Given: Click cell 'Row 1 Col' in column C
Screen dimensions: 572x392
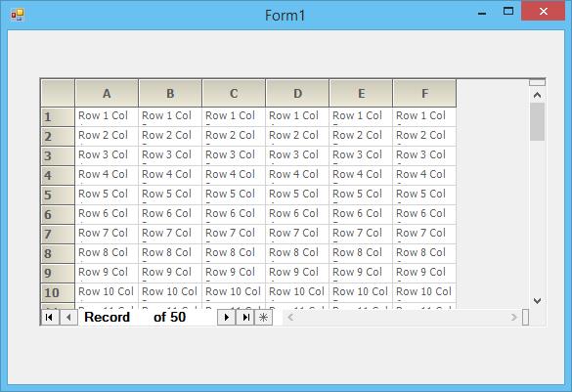Looking at the screenshot, I should pos(234,117).
